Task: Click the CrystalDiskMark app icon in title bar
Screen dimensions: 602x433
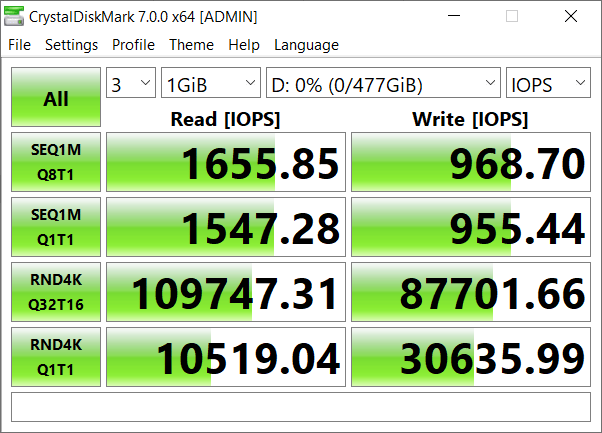Action: [14, 17]
